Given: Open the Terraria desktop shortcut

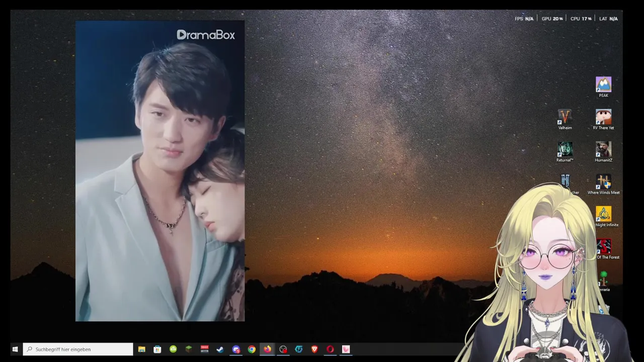Looking at the screenshot, I should coord(604,282).
